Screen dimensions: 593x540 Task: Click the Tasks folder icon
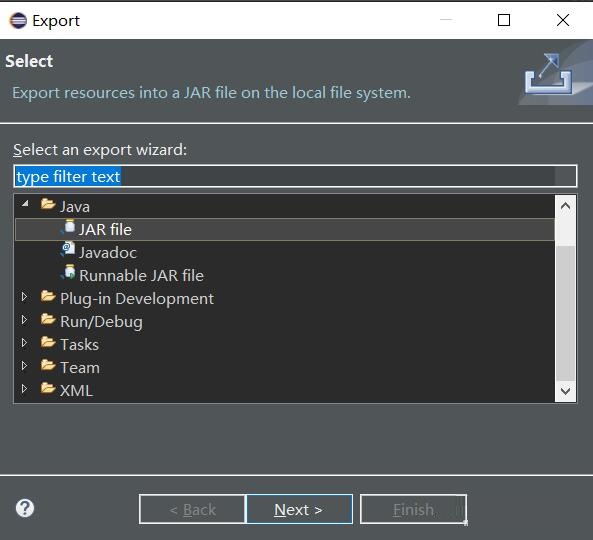(48, 342)
